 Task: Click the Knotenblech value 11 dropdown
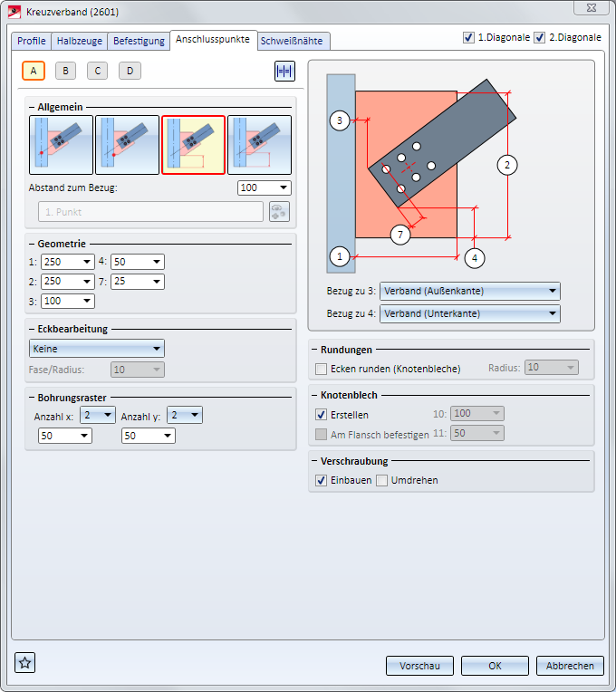477,433
